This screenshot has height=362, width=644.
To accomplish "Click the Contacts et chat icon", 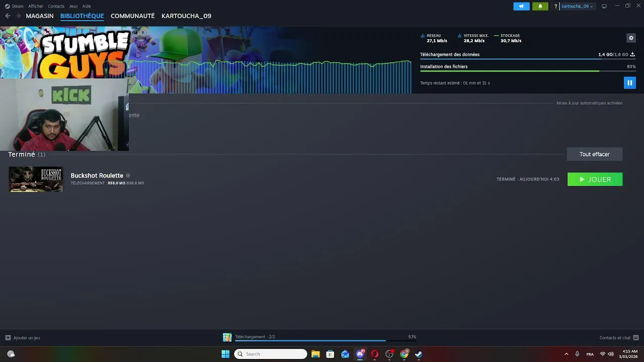I will click(636, 338).
